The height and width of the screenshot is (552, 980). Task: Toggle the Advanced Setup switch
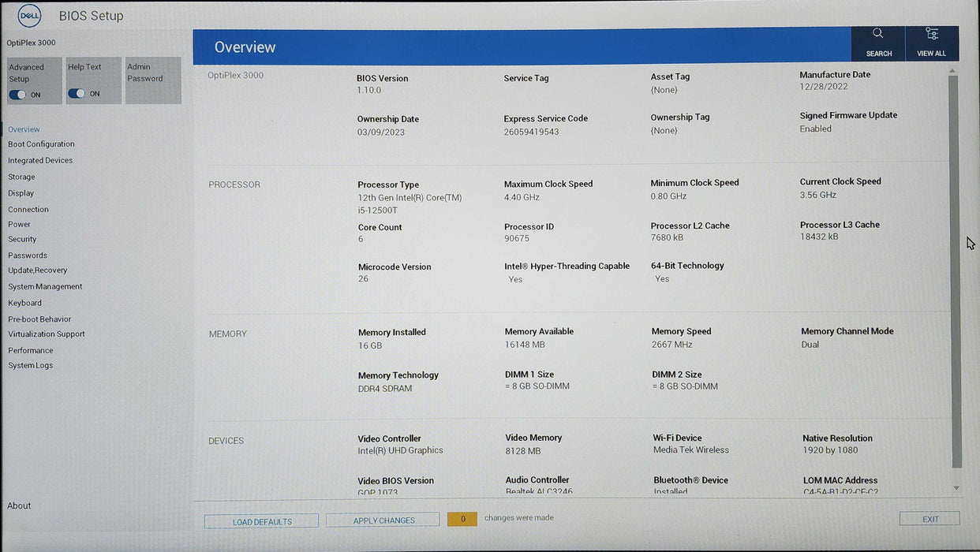17,95
